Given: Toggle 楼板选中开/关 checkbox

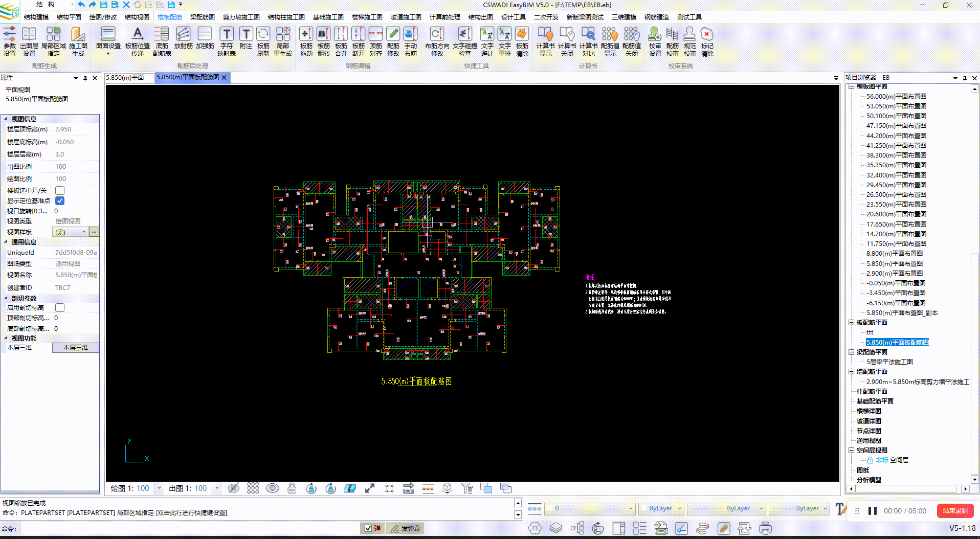Looking at the screenshot, I should click(60, 191).
